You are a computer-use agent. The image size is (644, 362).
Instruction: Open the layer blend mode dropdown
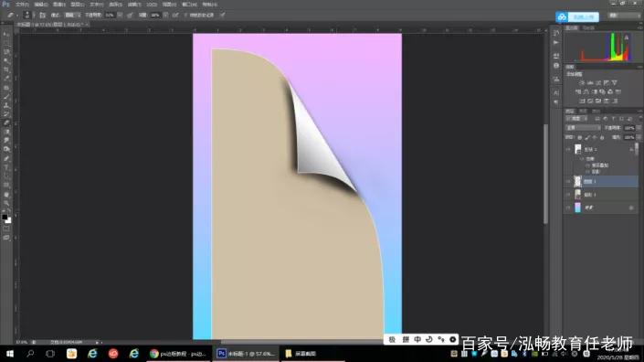click(x=583, y=128)
